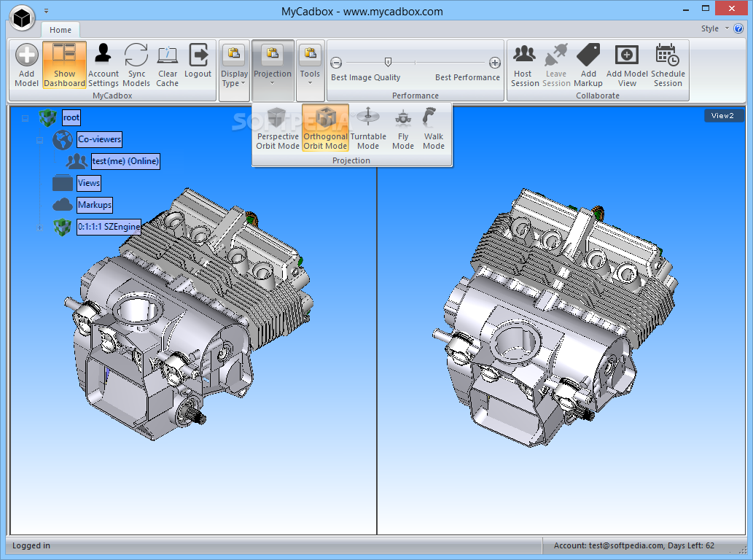This screenshot has width=753, height=560.
Task: Click the Add Markup tag icon
Action: (x=588, y=54)
